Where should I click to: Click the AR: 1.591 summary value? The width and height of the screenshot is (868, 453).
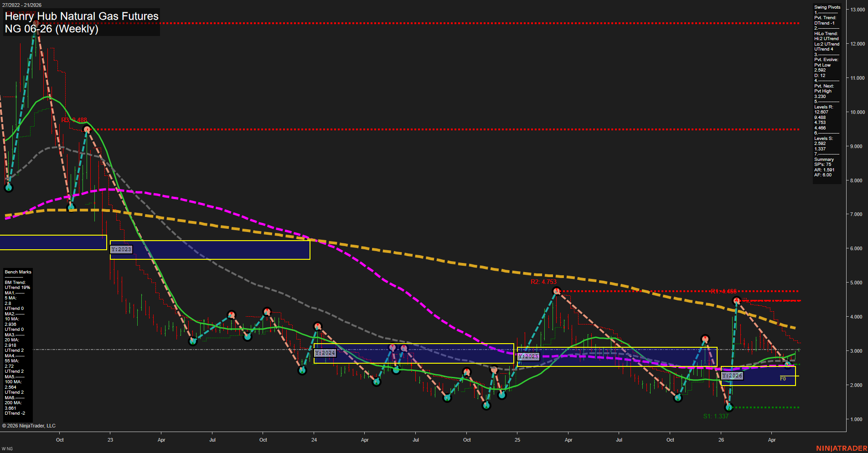click(x=824, y=170)
